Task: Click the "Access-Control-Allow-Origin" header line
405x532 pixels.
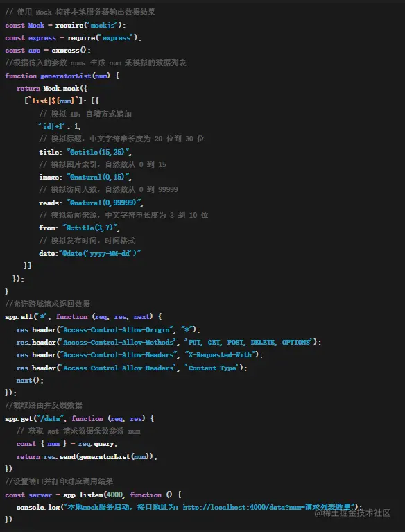Action: coord(108,329)
